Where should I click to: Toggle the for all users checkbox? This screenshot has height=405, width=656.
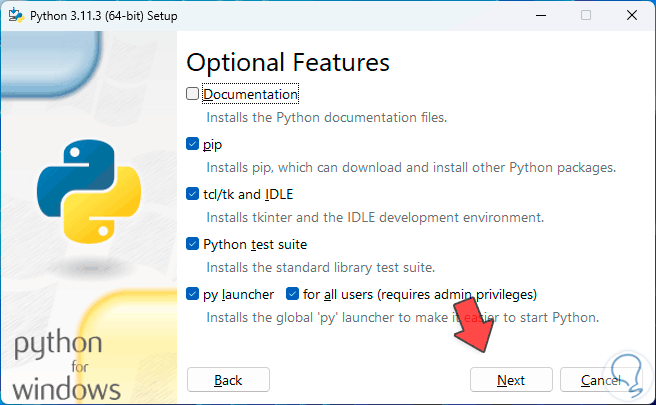[293, 294]
